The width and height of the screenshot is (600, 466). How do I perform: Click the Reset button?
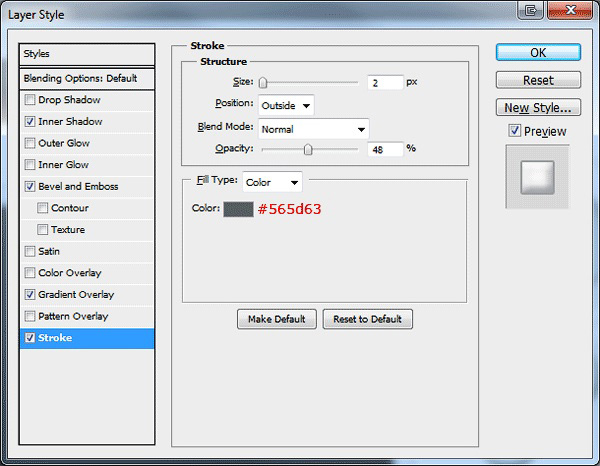click(x=538, y=80)
